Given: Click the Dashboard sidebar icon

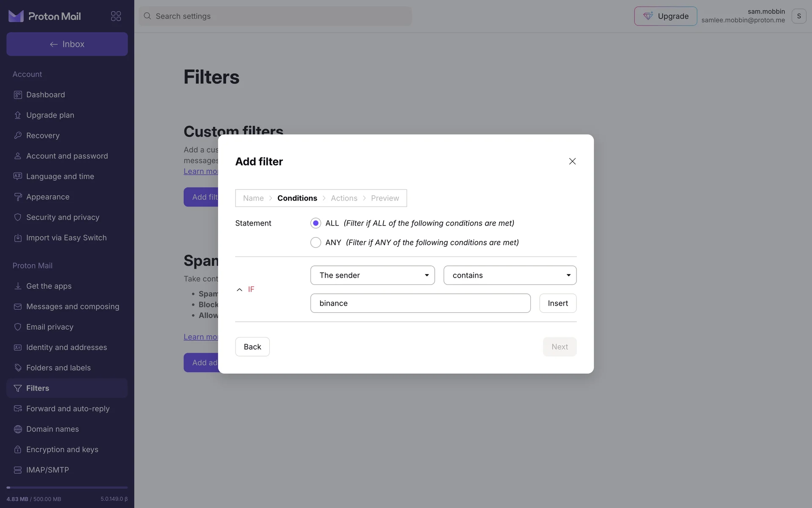Looking at the screenshot, I should click(18, 95).
